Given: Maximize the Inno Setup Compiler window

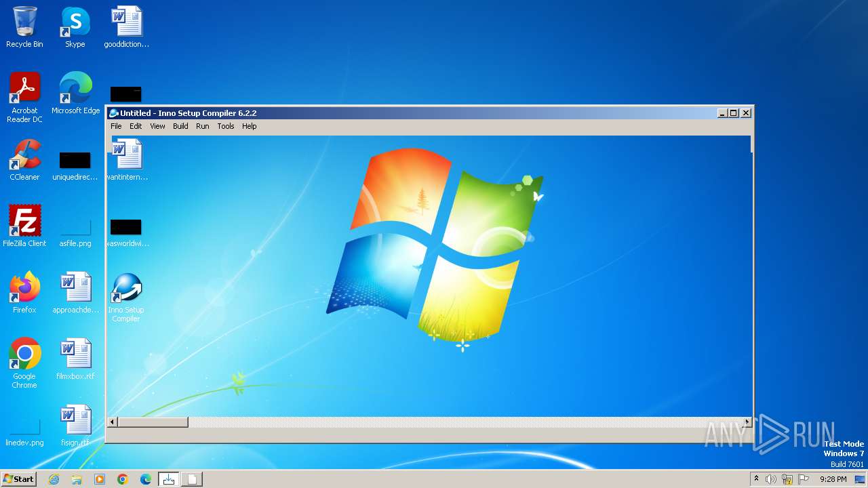Looking at the screenshot, I should (x=733, y=113).
